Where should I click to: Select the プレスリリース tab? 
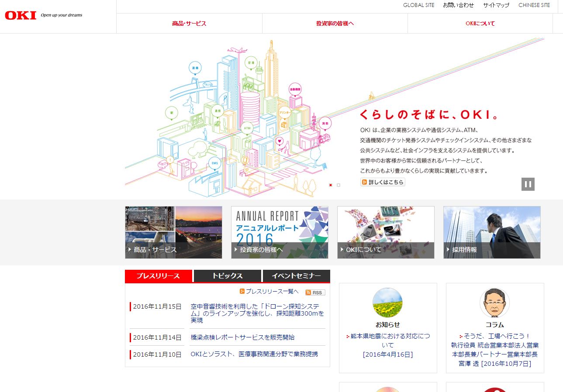click(x=159, y=276)
